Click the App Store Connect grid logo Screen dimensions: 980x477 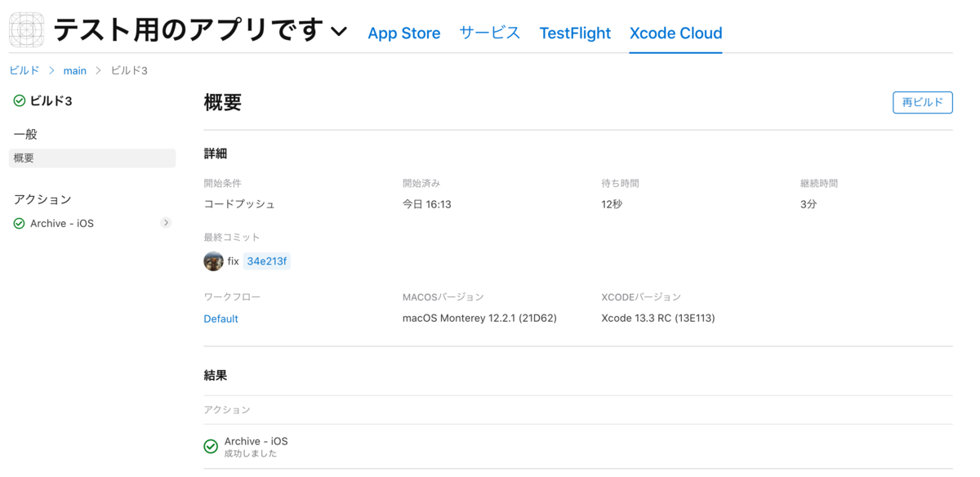[x=26, y=27]
